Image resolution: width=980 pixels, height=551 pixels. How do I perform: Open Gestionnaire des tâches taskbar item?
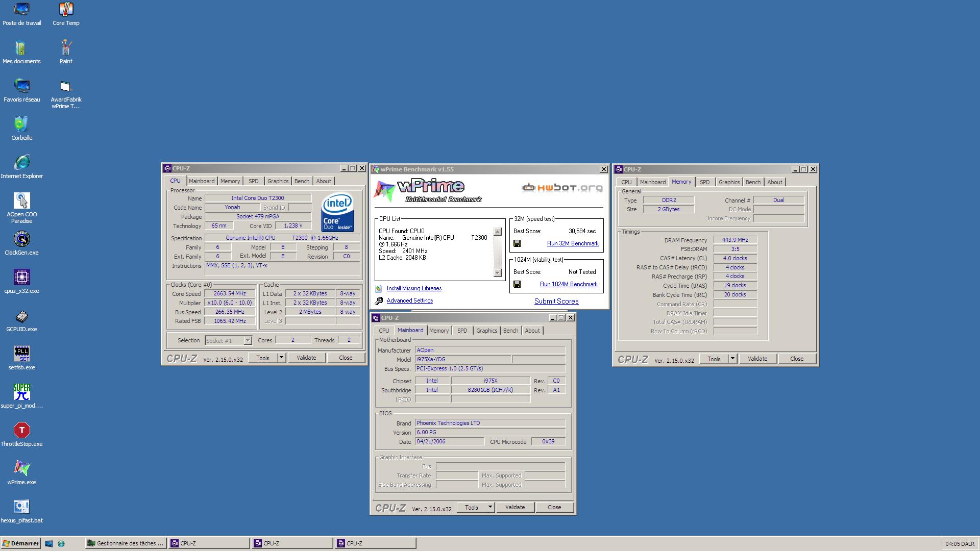(x=126, y=544)
